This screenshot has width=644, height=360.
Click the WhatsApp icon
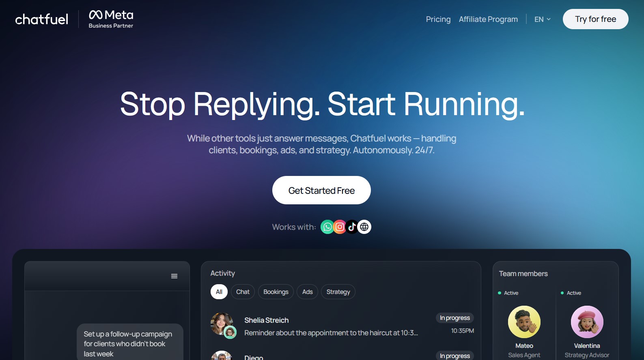327,227
